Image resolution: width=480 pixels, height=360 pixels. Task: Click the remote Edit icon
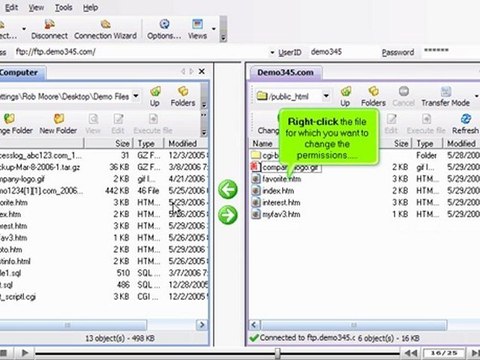(x=391, y=124)
